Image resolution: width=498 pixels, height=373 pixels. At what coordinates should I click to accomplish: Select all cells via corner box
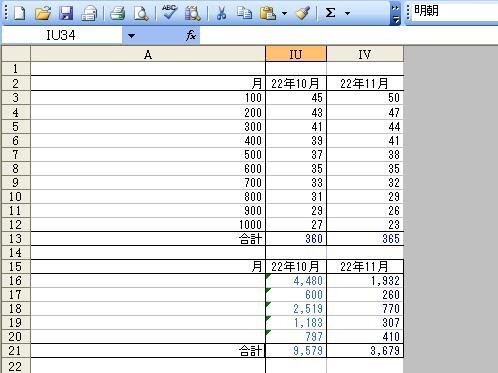[16, 54]
